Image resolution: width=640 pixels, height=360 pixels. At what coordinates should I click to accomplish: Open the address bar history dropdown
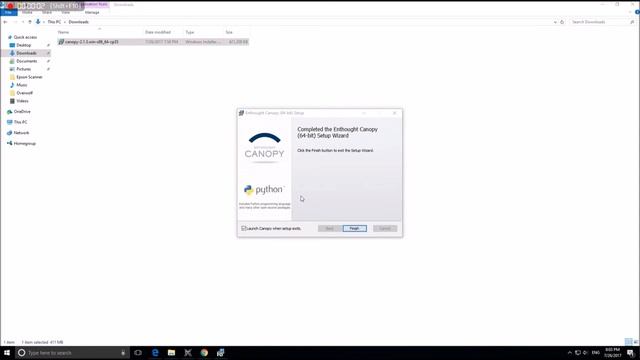pyautogui.click(x=555, y=22)
